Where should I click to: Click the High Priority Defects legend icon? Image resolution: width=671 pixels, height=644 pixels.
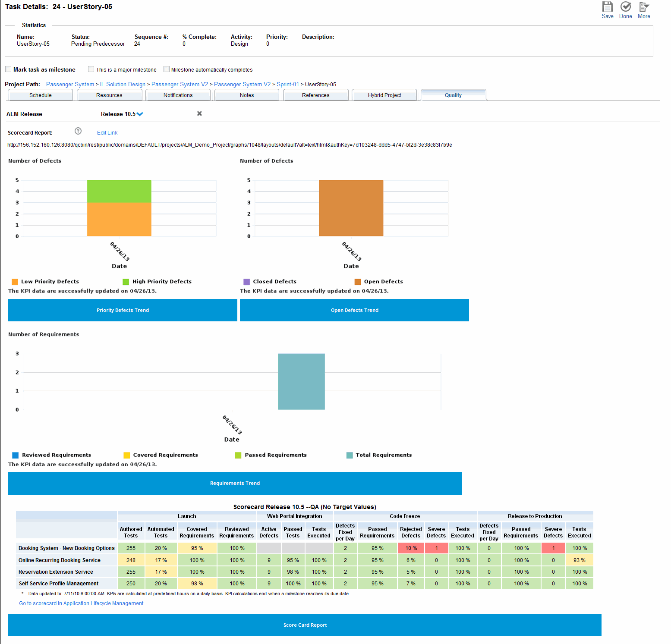pyautogui.click(x=126, y=282)
